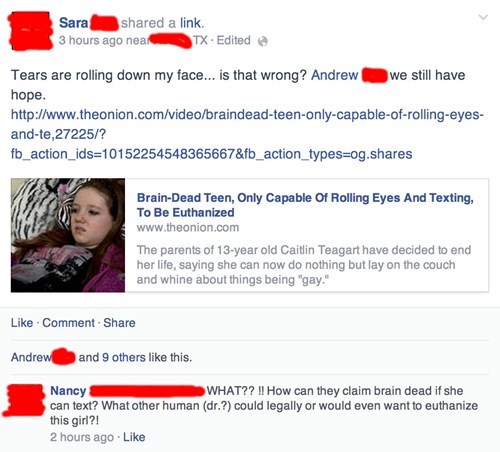Click the public globe privacy icon
This screenshot has height=452, width=500.
click(x=263, y=41)
